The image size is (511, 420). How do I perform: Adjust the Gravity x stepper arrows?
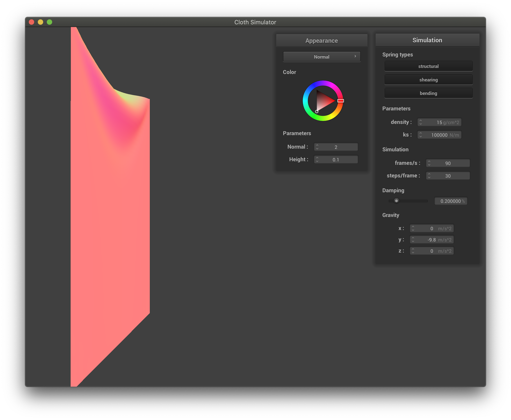click(413, 228)
